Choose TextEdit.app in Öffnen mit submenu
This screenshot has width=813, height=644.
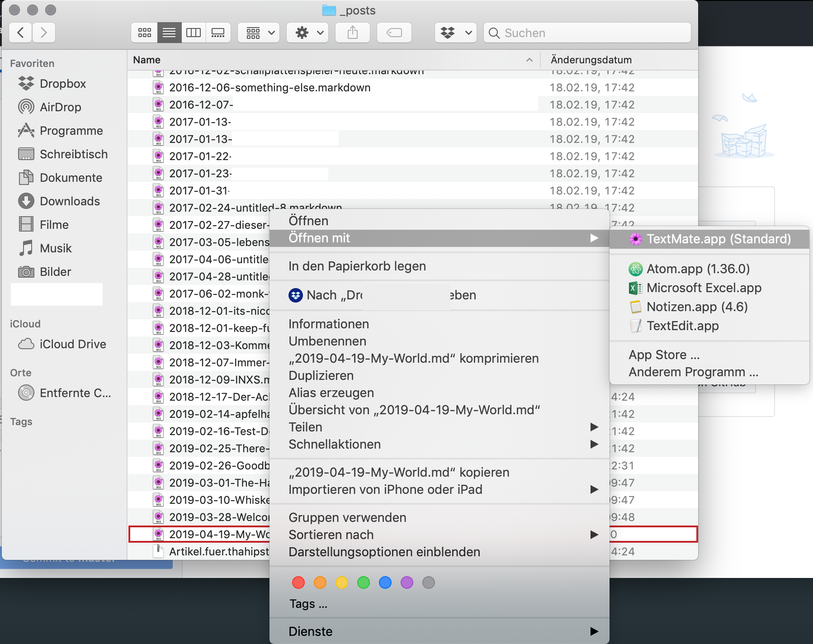coord(682,326)
